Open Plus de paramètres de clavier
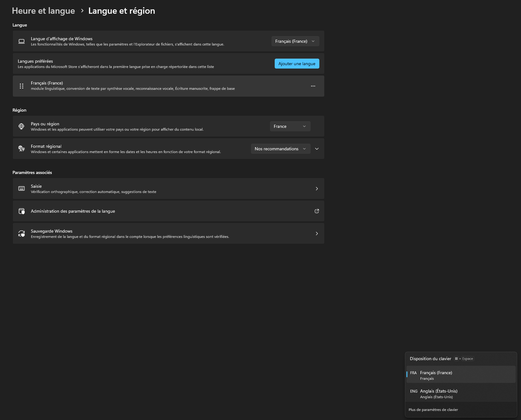Image resolution: width=521 pixels, height=420 pixels. (x=433, y=410)
